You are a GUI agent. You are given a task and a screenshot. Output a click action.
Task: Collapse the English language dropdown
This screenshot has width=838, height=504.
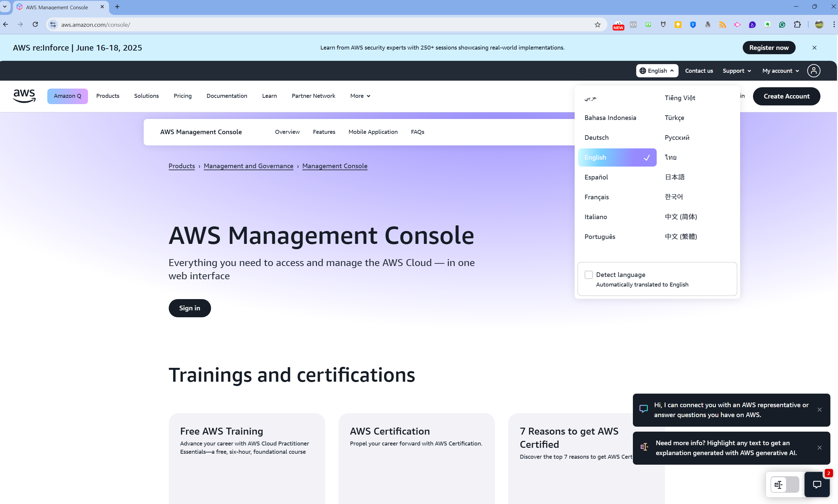click(x=657, y=71)
